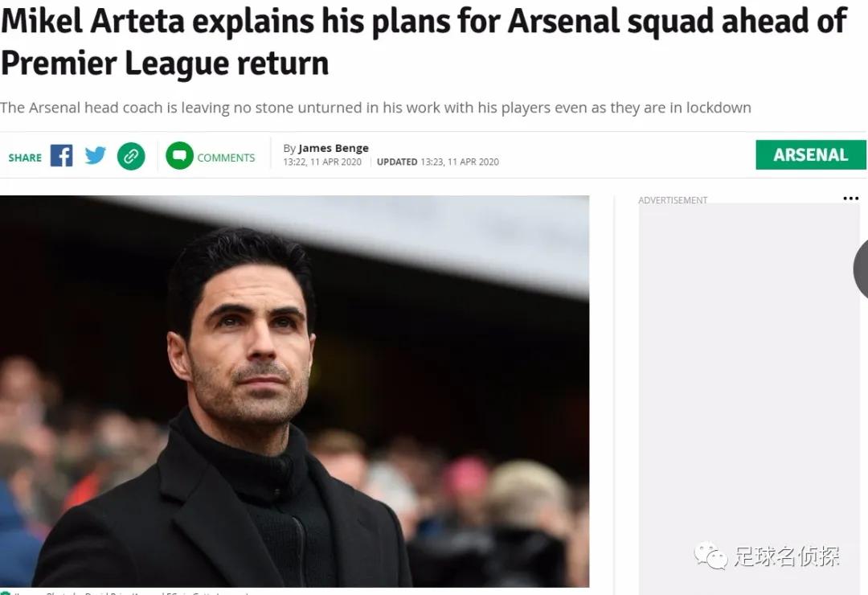The width and height of the screenshot is (868, 595).
Task: Click the WeChat logo in the watermark
Action: tap(711, 555)
